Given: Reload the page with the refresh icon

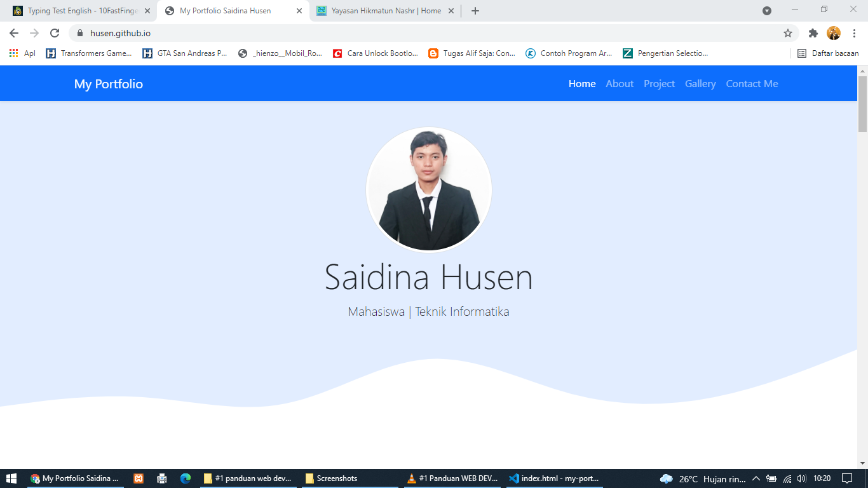Looking at the screenshot, I should pyautogui.click(x=55, y=33).
